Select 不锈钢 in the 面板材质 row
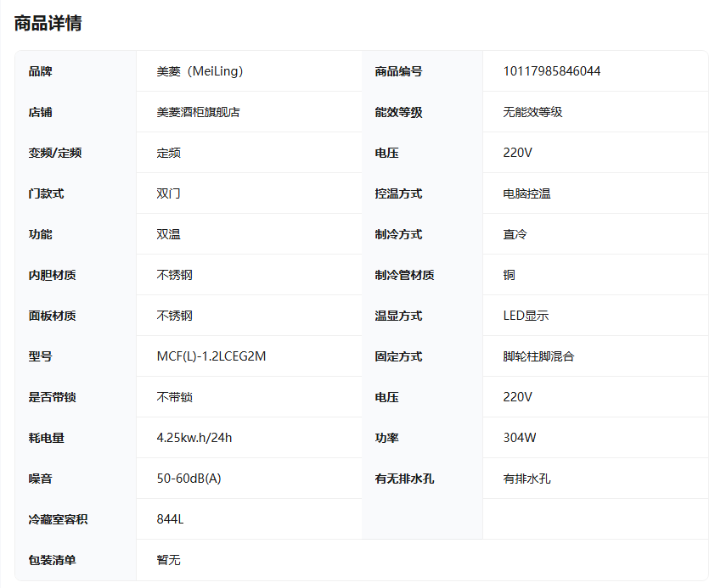 (x=175, y=316)
